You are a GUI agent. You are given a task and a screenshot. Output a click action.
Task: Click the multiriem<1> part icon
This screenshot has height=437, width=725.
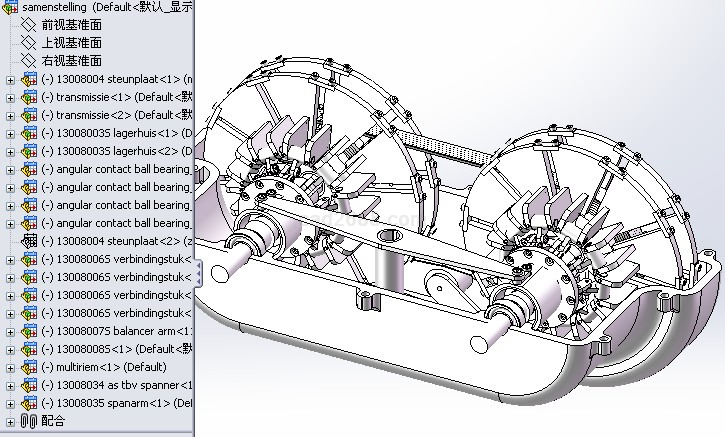click(29, 367)
